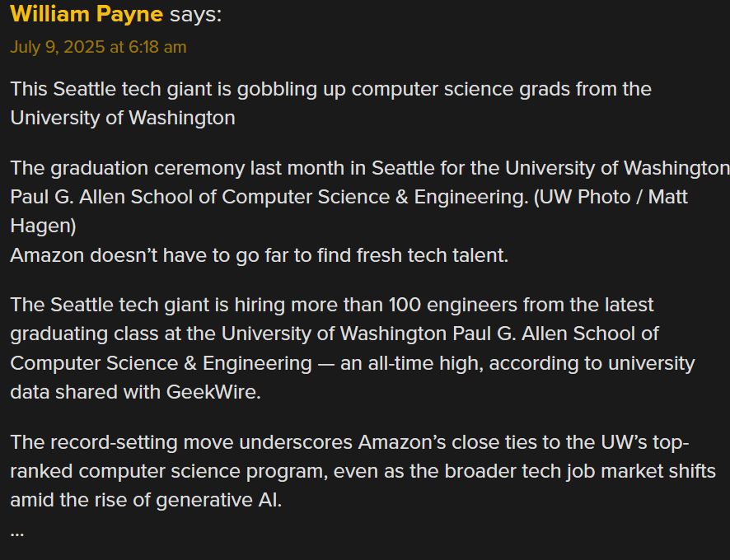Click the name "Hagen)" ending the caption
This screenshot has height=560, width=730.
pyautogui.click(x=42, y=226)
